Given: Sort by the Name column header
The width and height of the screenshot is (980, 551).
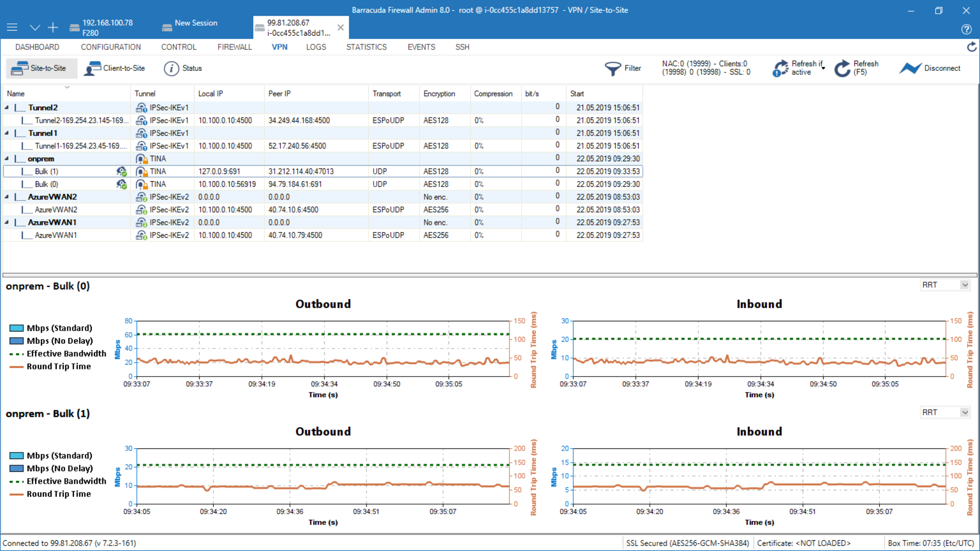Looking at the screenshot, I should click(66, 94).
